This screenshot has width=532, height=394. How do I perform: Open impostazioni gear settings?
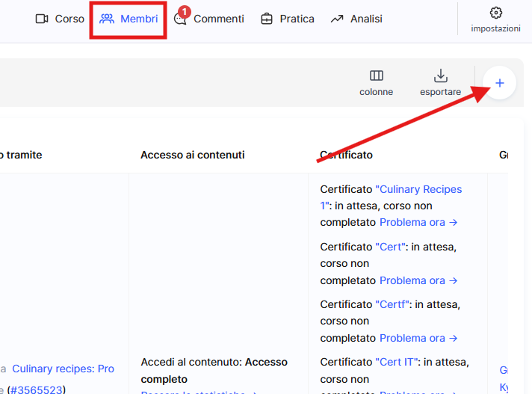[x=495, y=19]
